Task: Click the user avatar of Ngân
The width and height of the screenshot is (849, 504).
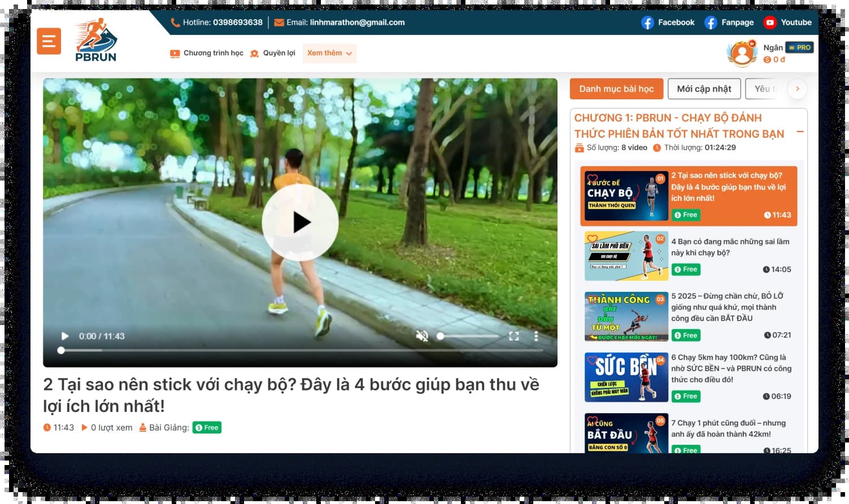Action: click(742, 53)
